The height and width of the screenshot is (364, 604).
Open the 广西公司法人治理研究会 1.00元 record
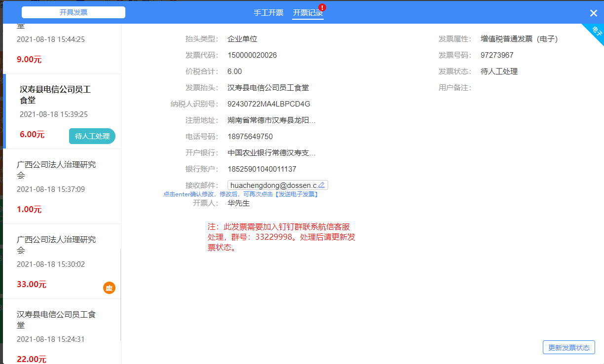point(62,186)
